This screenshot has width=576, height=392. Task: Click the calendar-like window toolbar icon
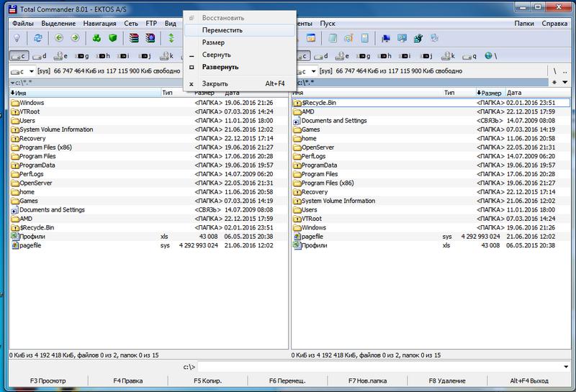(x=311, y=38)
